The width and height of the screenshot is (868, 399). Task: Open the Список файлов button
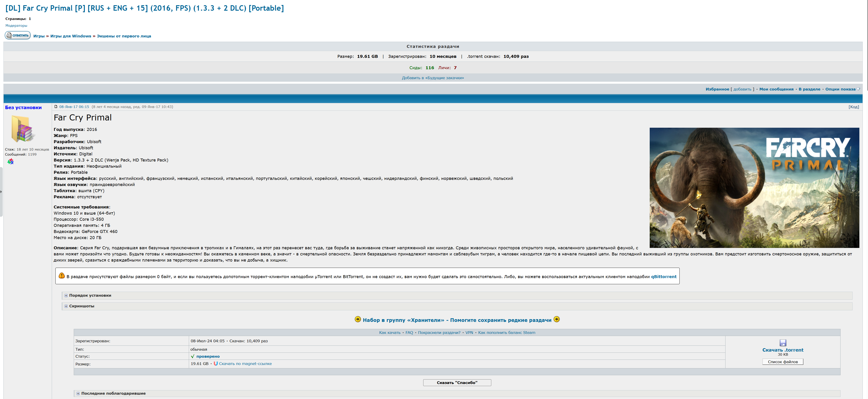[783, 362]
